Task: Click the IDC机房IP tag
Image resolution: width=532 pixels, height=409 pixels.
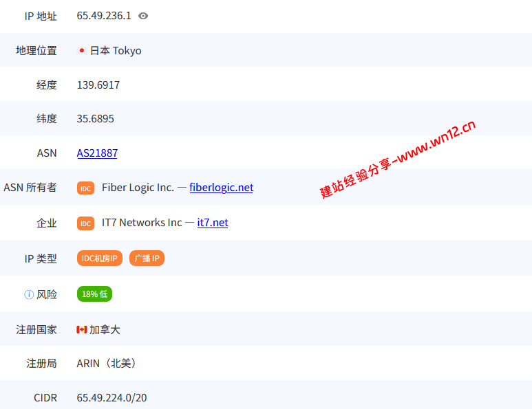Action: (99, 258)
